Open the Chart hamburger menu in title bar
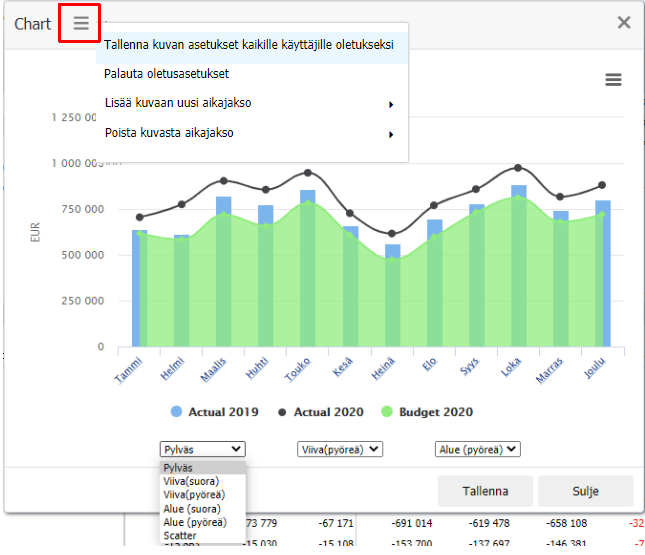The width and height of the screenshot is (645, 555). click(81, 23)
